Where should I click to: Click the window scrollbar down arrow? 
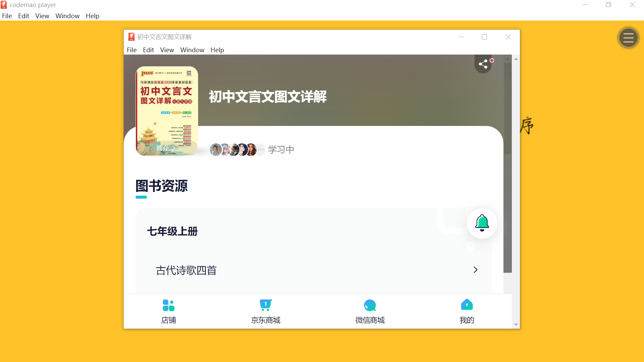(516, 325)
